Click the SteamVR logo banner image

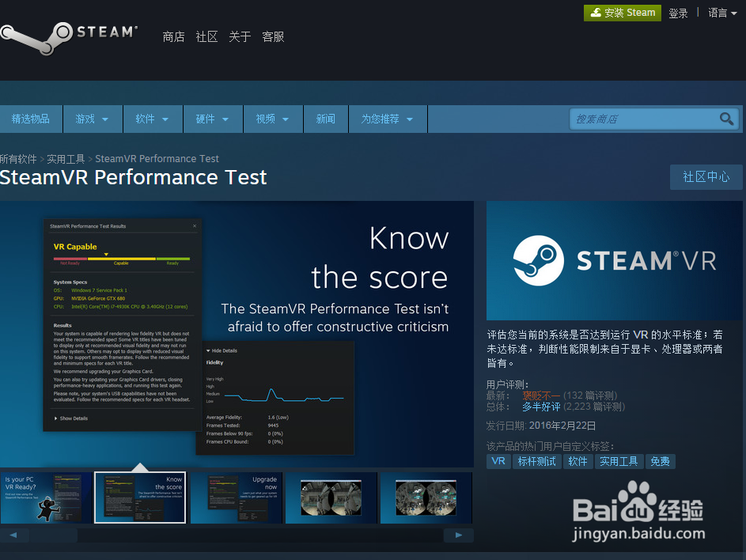coord(614,260)
